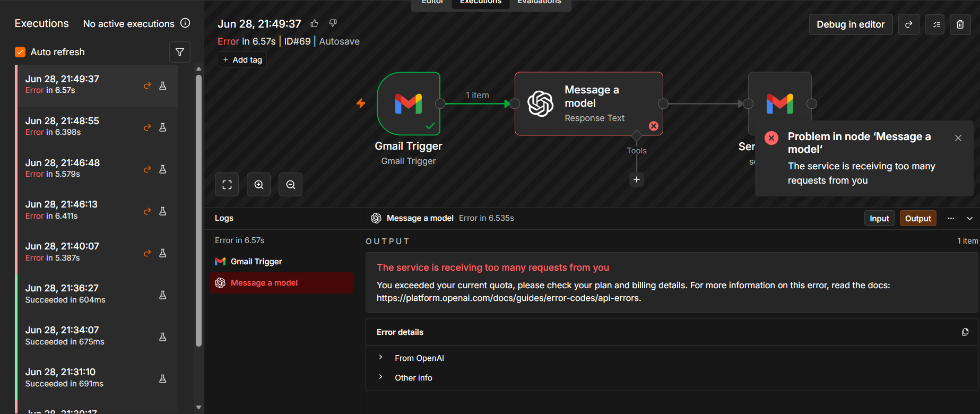The height and width of the screenshot is (414, 980).
Task: Click the retry execution icon in the header
Action: (x=908, y=24)
